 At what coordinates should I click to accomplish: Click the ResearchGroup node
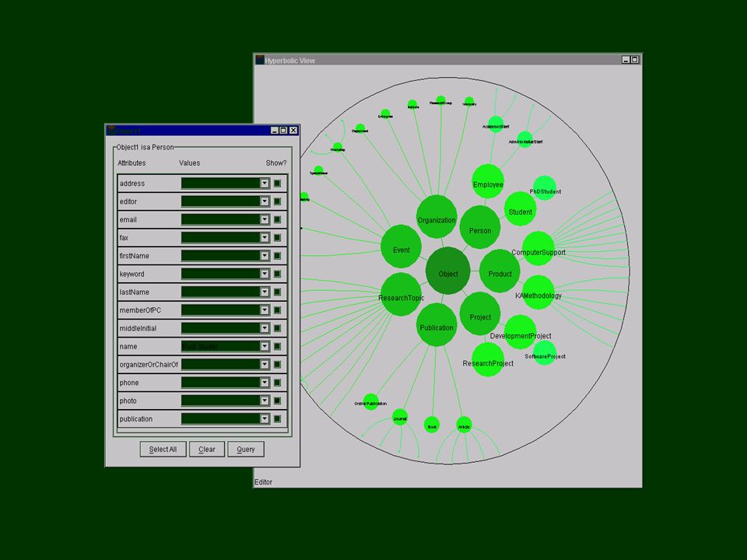[440, 100]
